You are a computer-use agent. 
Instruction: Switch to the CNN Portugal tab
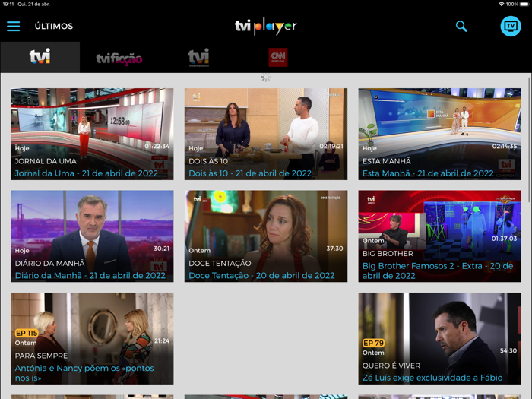pyautogui.click(x=278, y=57)
